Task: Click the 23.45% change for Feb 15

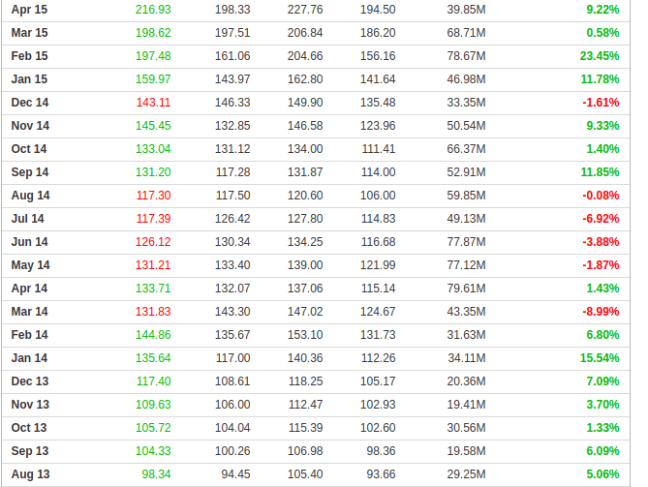Action: pos(598,56)
